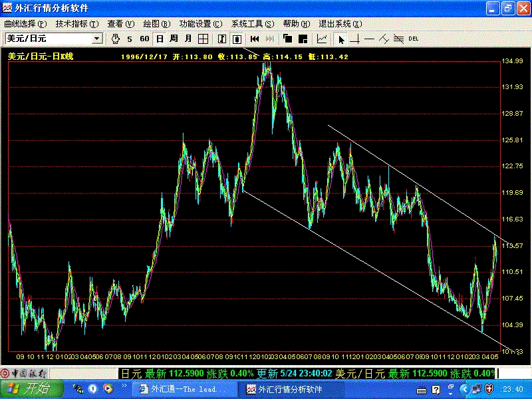The width and height of the screenshot is (532, 399).
Task: Open the 查看(V) menu
Action: pos(121,24)
